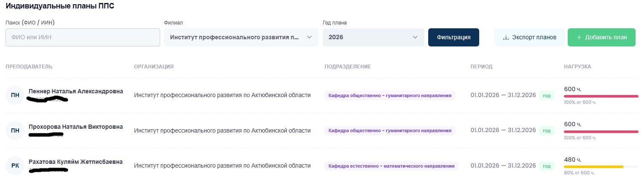Click the ПЕРИОД column header
Image resolution: width=644 pixels, height=190 pixels.
(x=481, y=67)
